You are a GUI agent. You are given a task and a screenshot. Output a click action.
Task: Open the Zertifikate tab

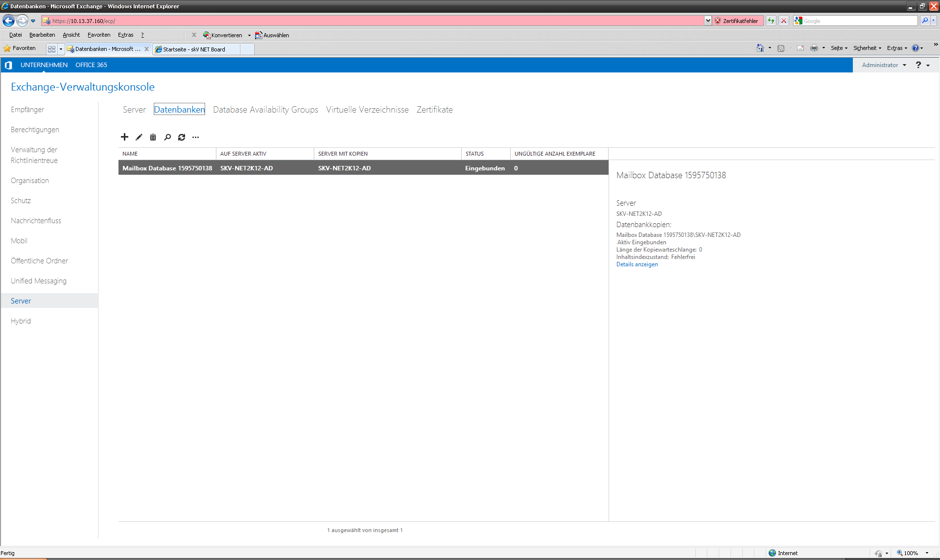pyautogui.click(x=434, y=110)
